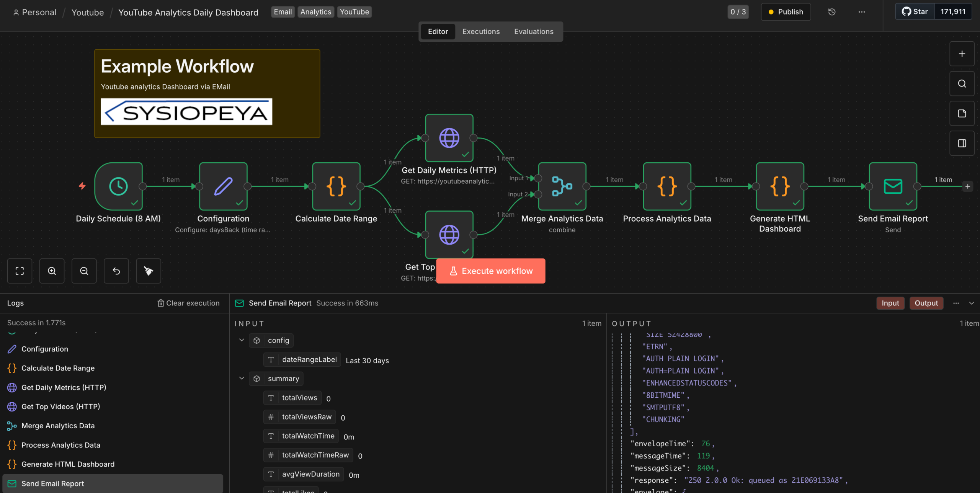Screen dimensions: 980x493
Task: Open the workflow history clock icon
Action: tap(831, 12)
